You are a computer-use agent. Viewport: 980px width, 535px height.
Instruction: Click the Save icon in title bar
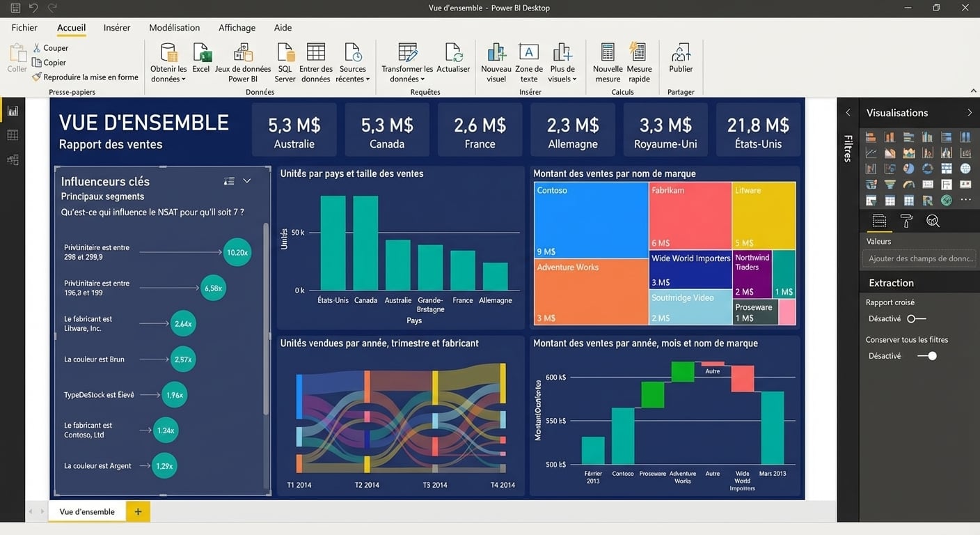pyautogui.click(x=15, y=8)
